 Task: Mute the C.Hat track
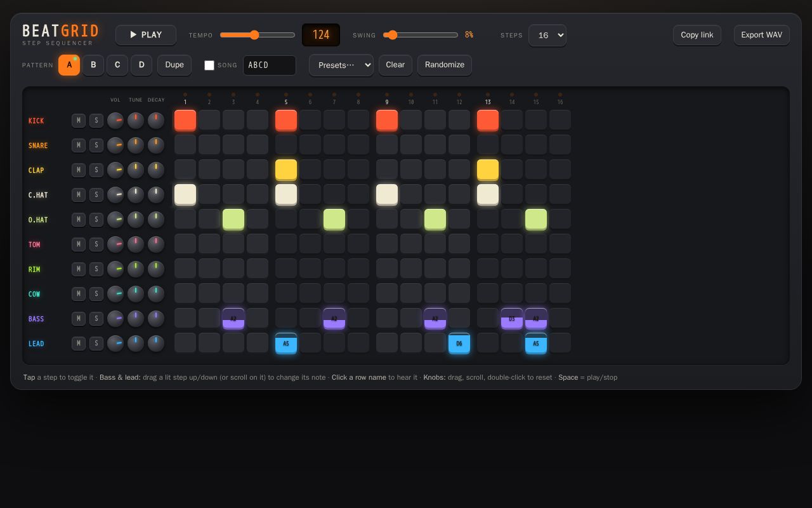pos(79,194)
